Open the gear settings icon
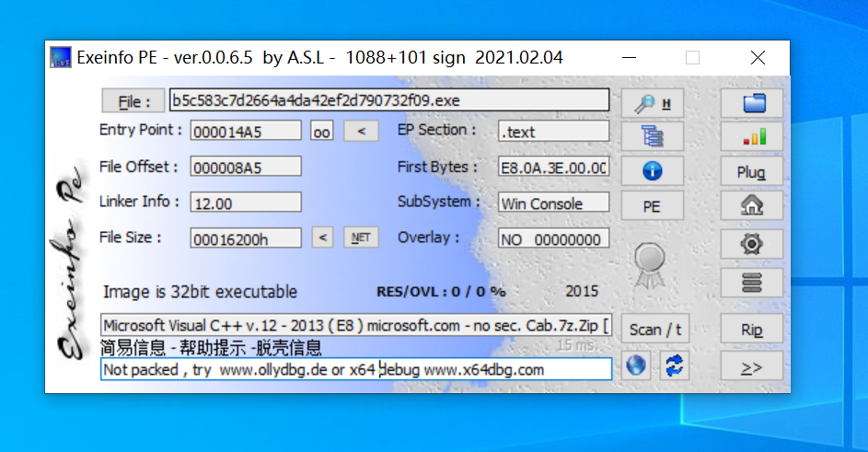 (752, 244)
